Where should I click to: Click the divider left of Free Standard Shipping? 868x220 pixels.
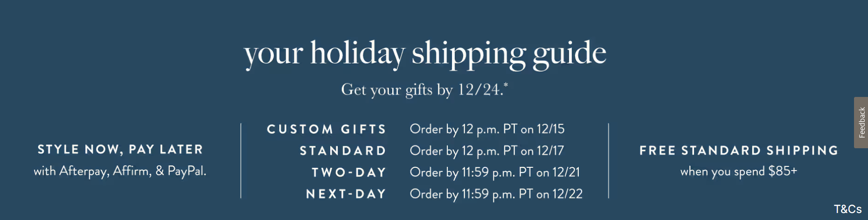point(609,161)
